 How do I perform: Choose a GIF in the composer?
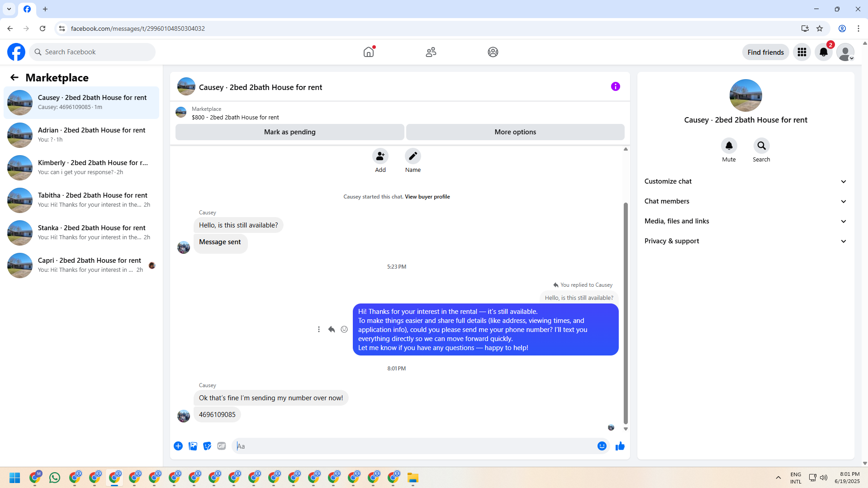(222, 446)
